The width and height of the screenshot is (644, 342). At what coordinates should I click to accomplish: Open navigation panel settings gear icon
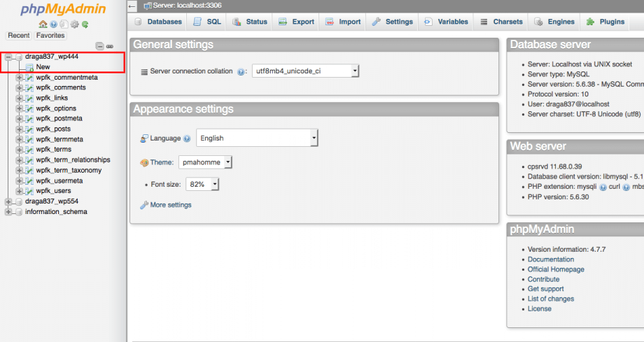coord(74,24)
